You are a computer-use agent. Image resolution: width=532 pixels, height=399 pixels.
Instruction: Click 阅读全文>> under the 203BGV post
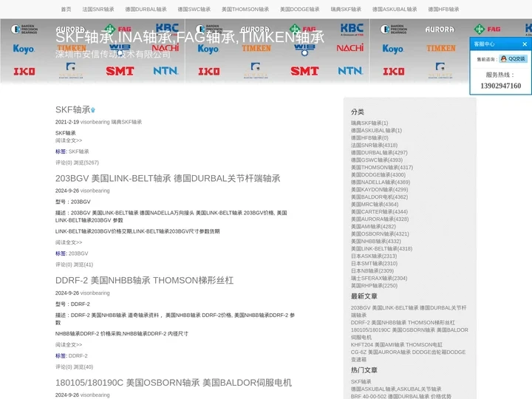point(69,242)
